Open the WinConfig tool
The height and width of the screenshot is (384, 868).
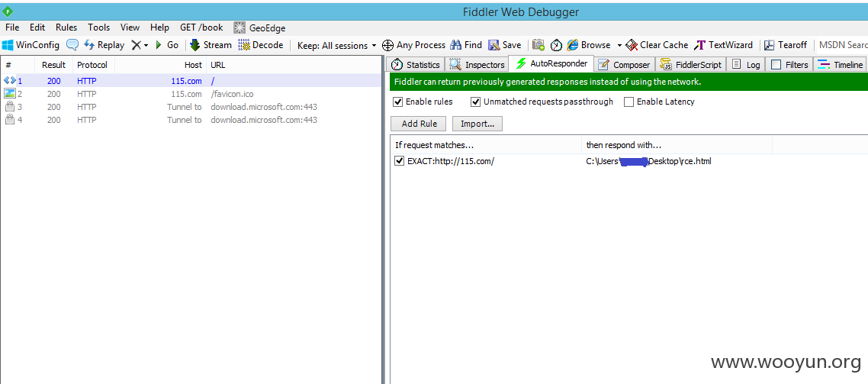[31, 46]
